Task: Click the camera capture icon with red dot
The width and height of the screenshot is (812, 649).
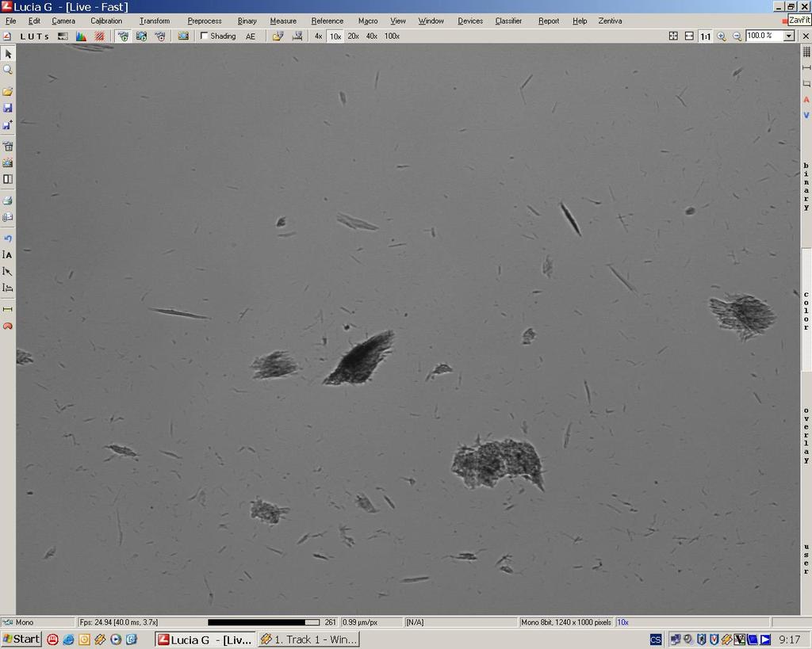Action: pos(160,36)
